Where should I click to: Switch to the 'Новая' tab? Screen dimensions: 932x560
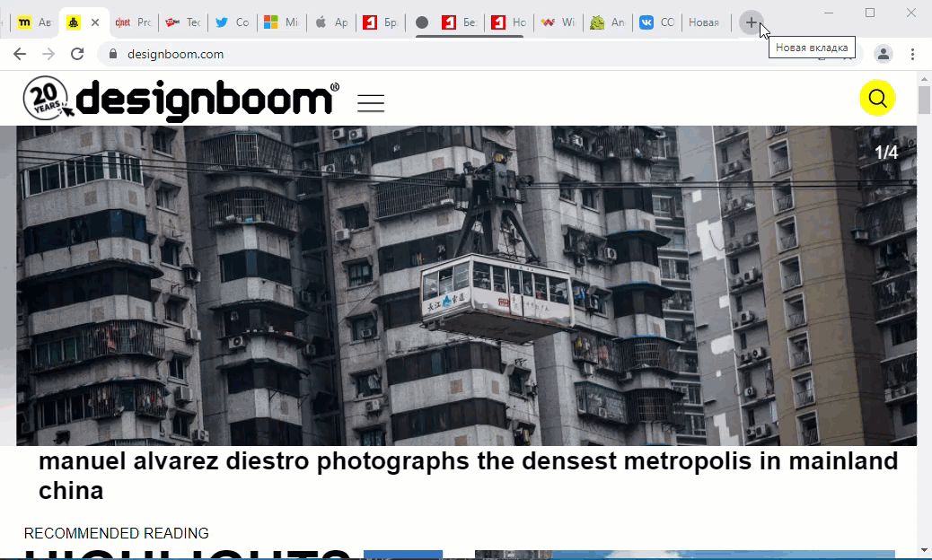[x=706, y=22]
